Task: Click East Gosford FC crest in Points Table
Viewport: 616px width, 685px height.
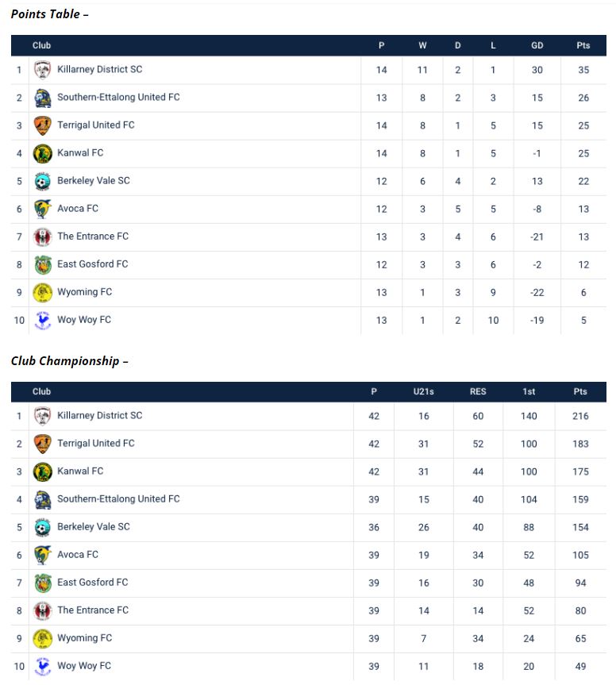Action: 43,264
